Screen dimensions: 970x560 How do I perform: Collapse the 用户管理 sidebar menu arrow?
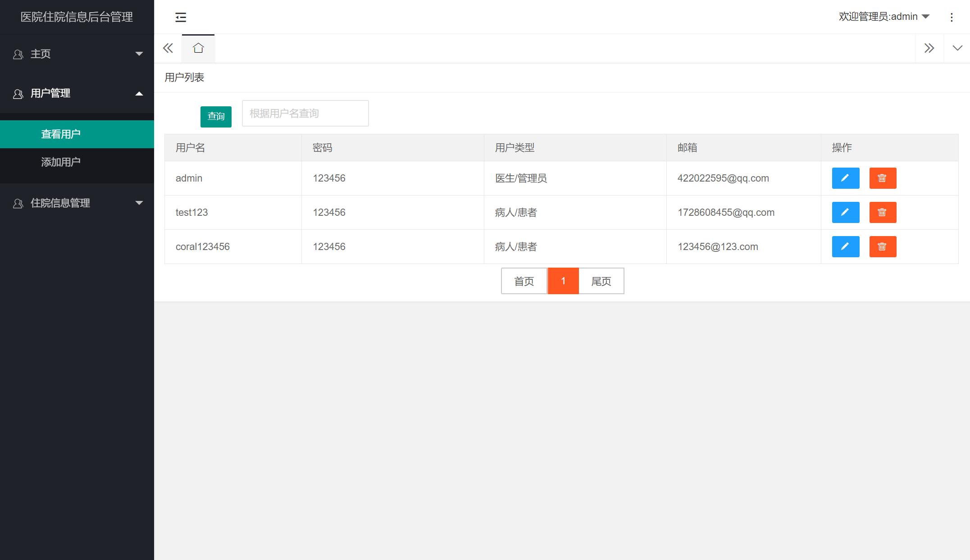(139, 94)
